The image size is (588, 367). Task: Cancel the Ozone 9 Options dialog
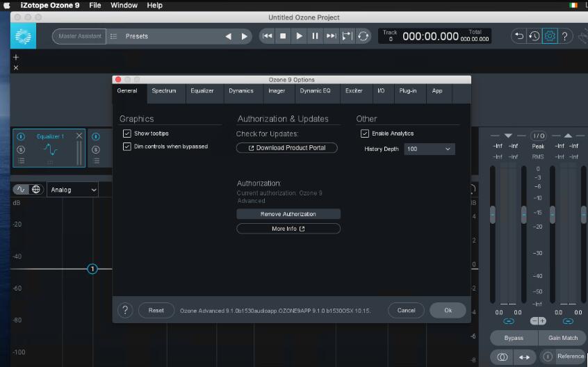(x=406, y=311)
